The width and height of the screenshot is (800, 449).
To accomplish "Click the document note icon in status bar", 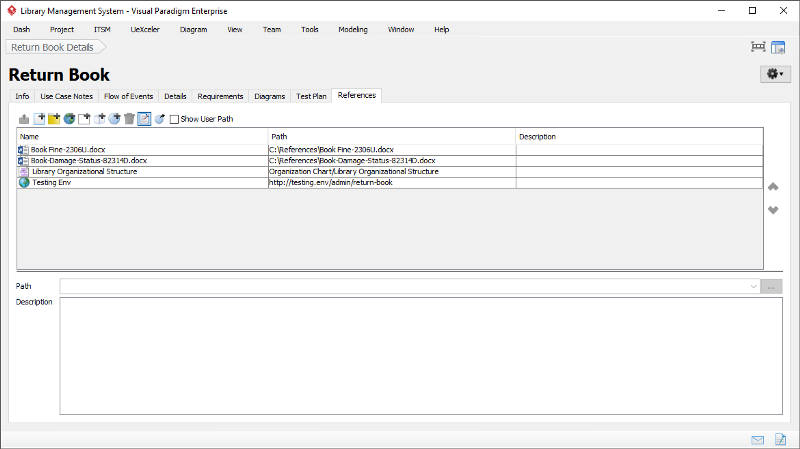I will [781, 439].
